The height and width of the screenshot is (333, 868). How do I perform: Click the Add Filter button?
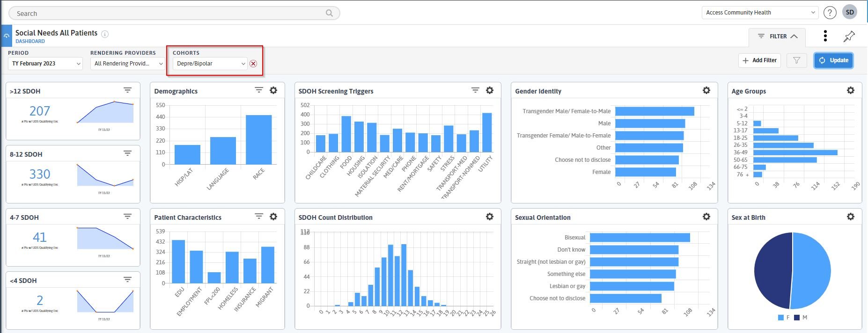tap(759, 60)
